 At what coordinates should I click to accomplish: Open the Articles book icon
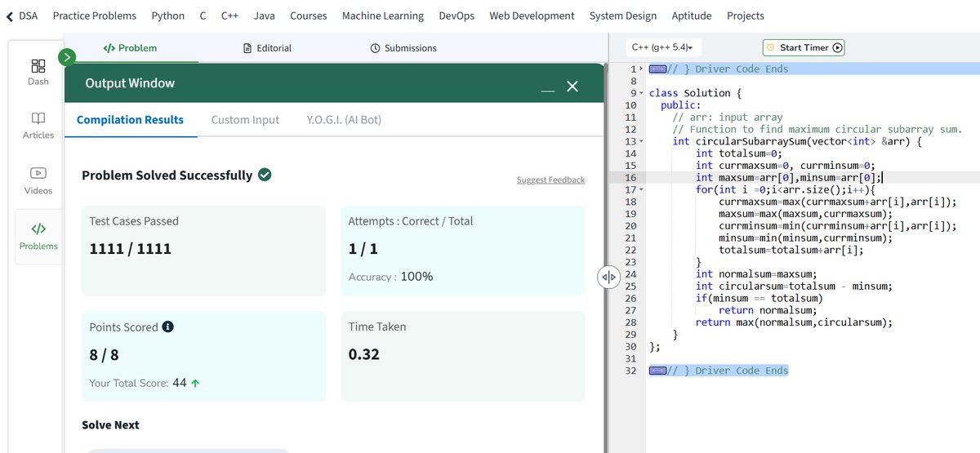[38, 118]
